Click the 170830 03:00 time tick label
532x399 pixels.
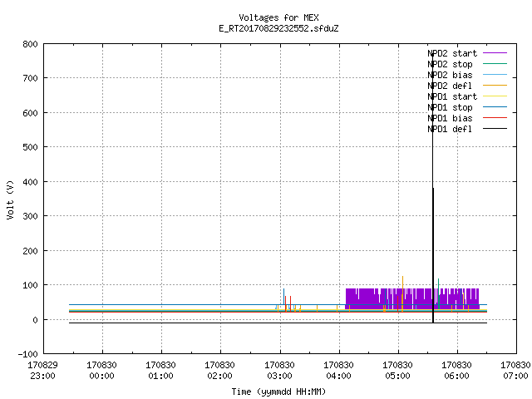tap(279, 371)
